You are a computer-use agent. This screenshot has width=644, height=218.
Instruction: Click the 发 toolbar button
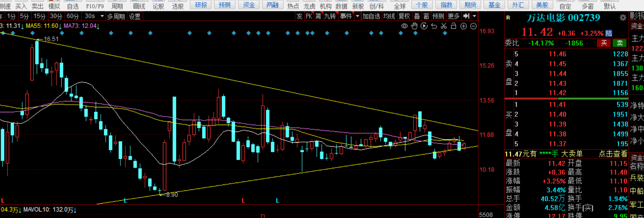299,16
